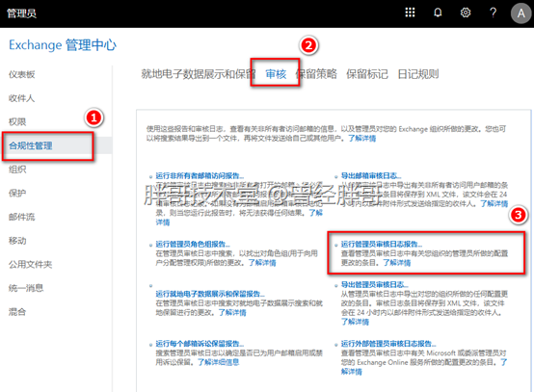The height and width of the screenshot is (392, 534).
Task: Click 了解详情 under 导出邮箱审核日志
Action: (494, 203)
